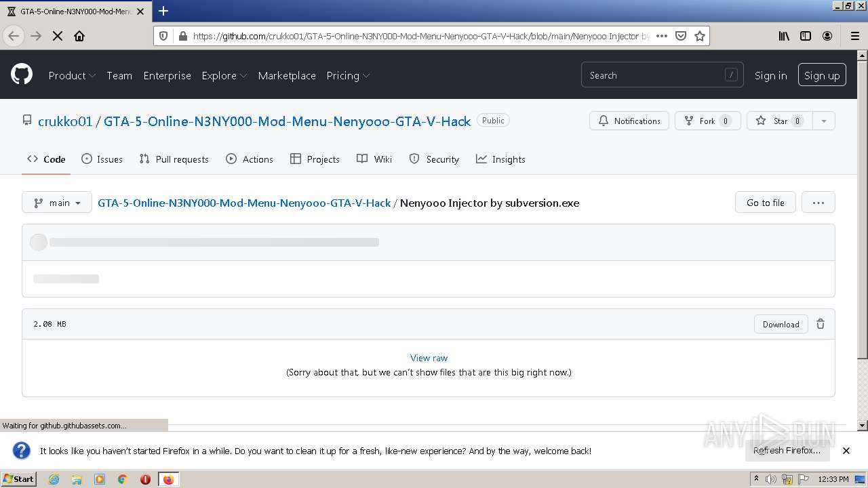Launch Opera from the taskbar
868x488 pixels.
point(145,479)
